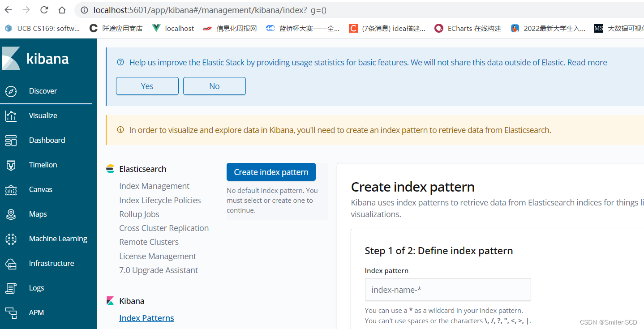
Task: Click the address bar URL
Action: tap(210, 10)
